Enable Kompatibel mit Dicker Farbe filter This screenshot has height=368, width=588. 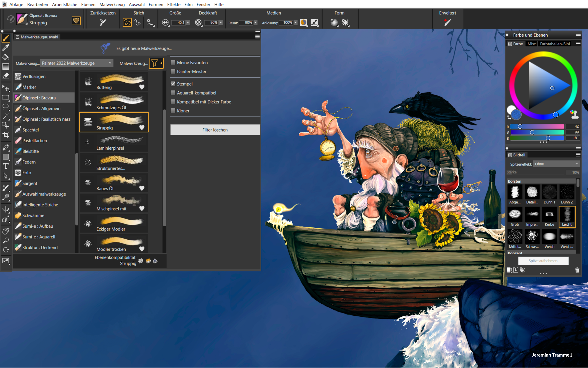coord(173,102)
